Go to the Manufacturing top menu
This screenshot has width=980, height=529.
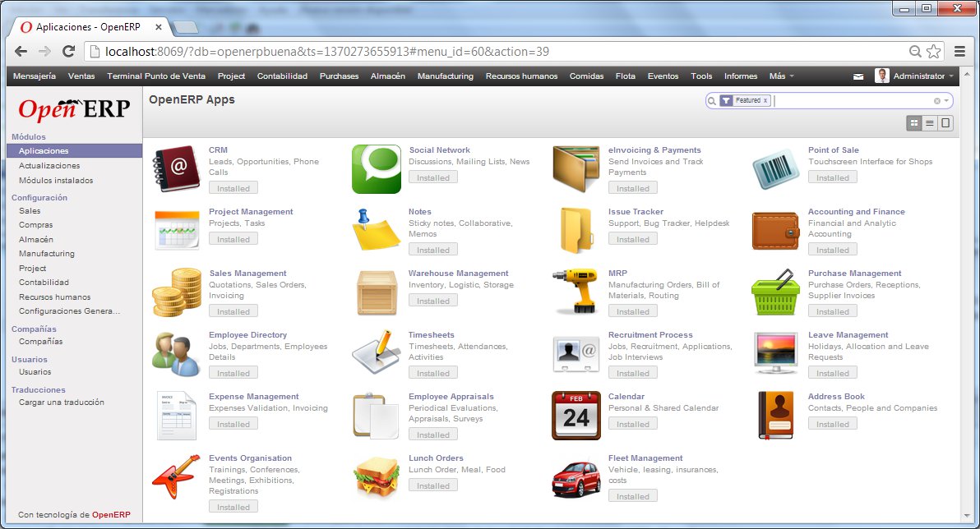(445, 76)
